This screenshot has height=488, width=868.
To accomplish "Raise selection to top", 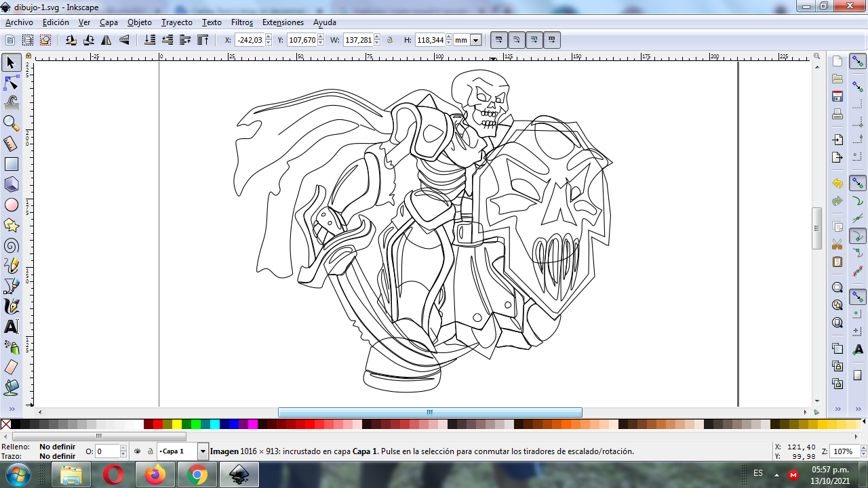I will 203,40.
